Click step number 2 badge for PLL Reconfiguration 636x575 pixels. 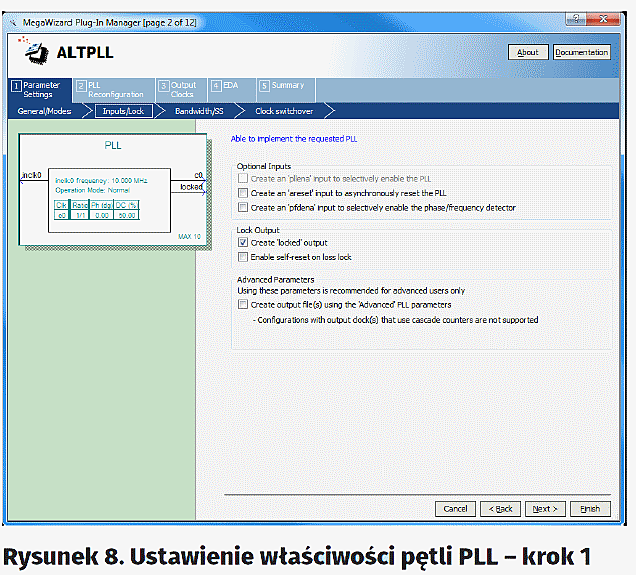tap(81, 86)
